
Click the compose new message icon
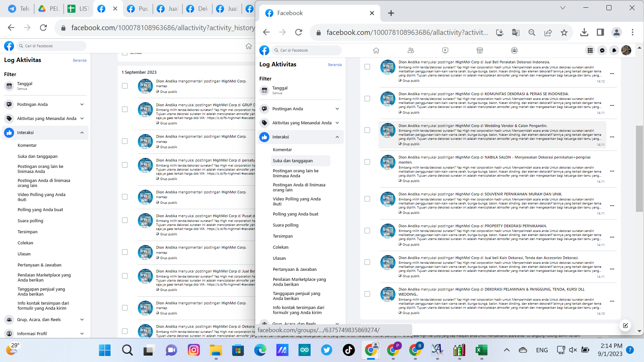[625, 325]
